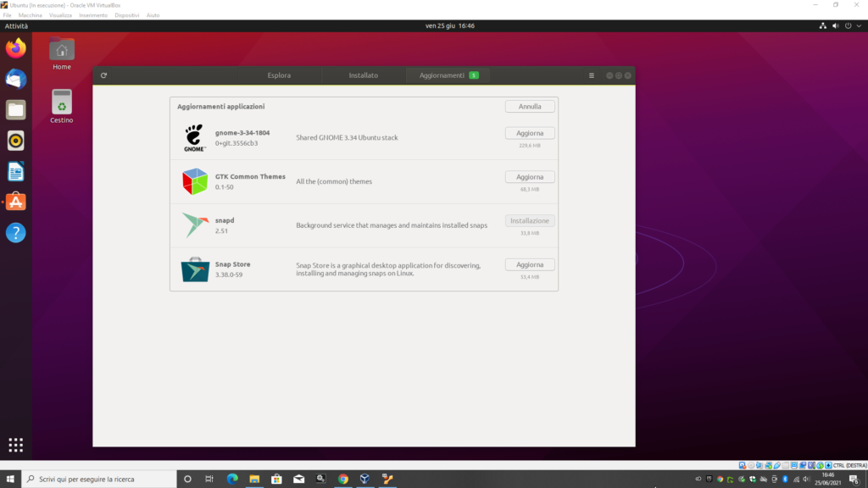Update GTK Common Themes with Aggiorna

point(530,177)
